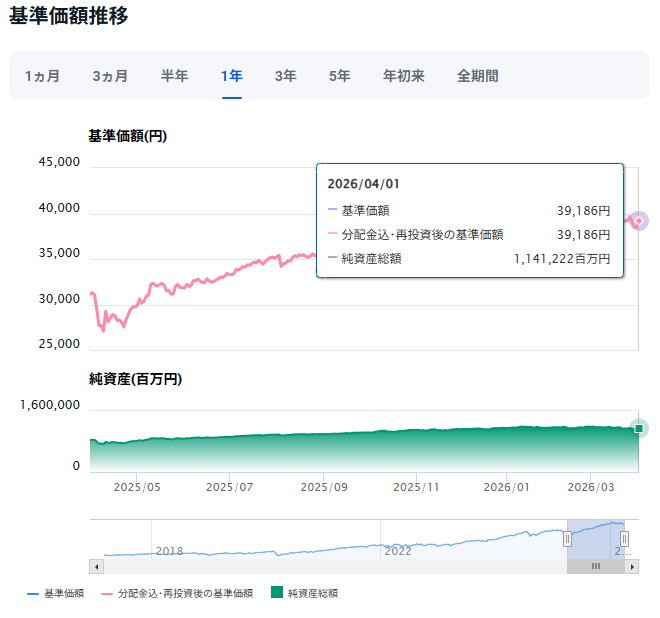Click the navigator scrollbar thumb
The height and width of the screenshot is (618, 660).
click(595, 566)
